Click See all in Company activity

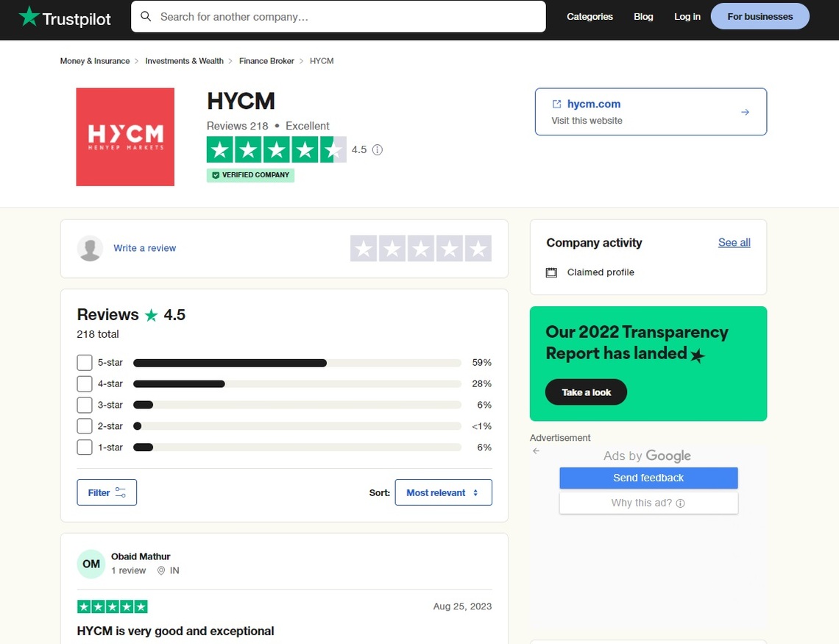click(734, 242)
